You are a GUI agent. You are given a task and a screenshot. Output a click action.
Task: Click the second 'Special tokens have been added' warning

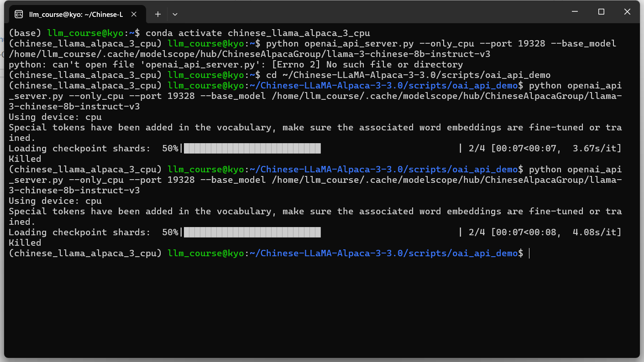[315, 216]
